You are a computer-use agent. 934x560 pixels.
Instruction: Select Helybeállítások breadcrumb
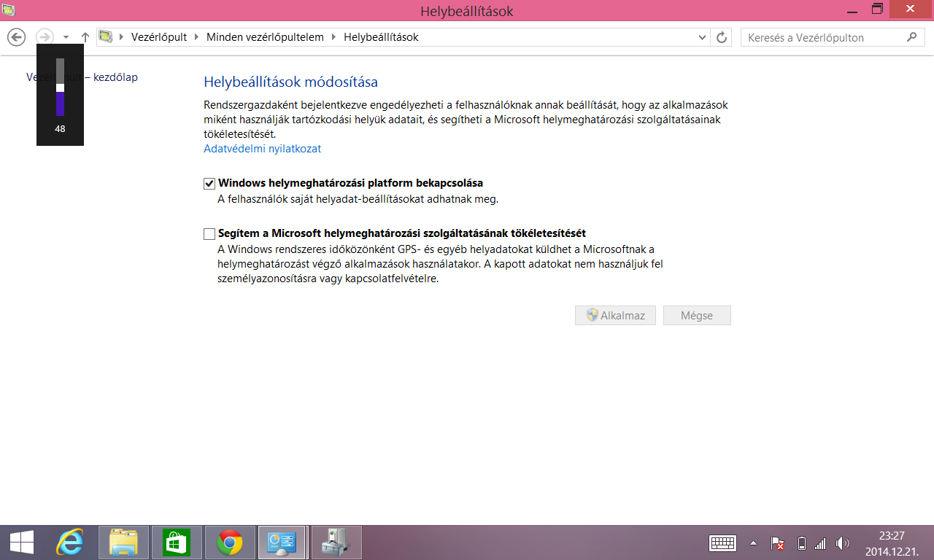click(x=381, y=37)
